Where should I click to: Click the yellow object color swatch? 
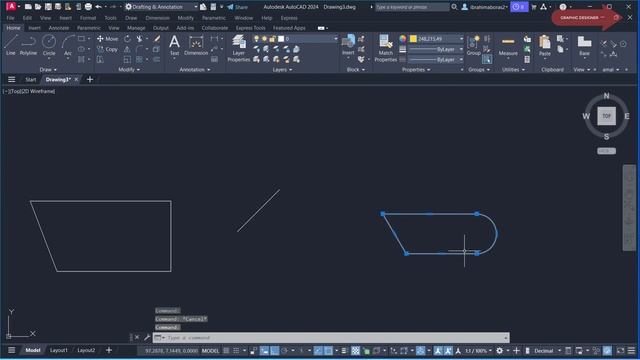coord(413,39)
